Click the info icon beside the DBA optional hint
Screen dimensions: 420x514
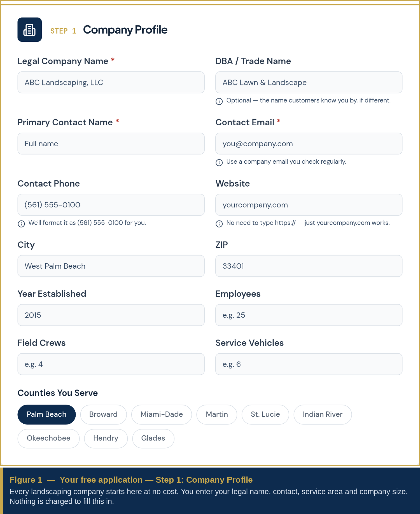tap(219, 101)
